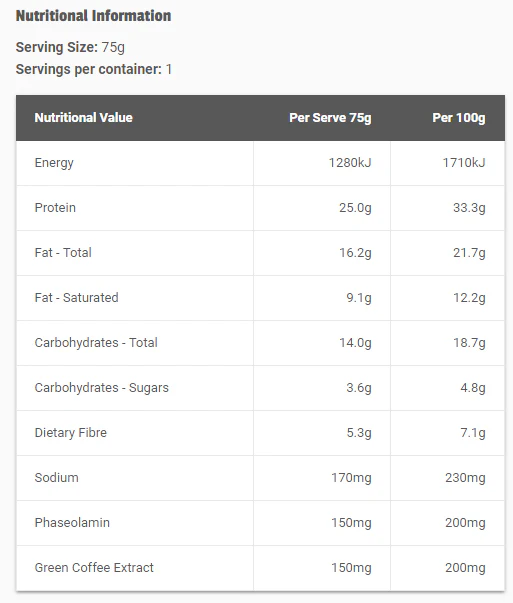Select the Phaseolamin row label
The width and height of the screenshot is (513, 603).
[72, 523]
